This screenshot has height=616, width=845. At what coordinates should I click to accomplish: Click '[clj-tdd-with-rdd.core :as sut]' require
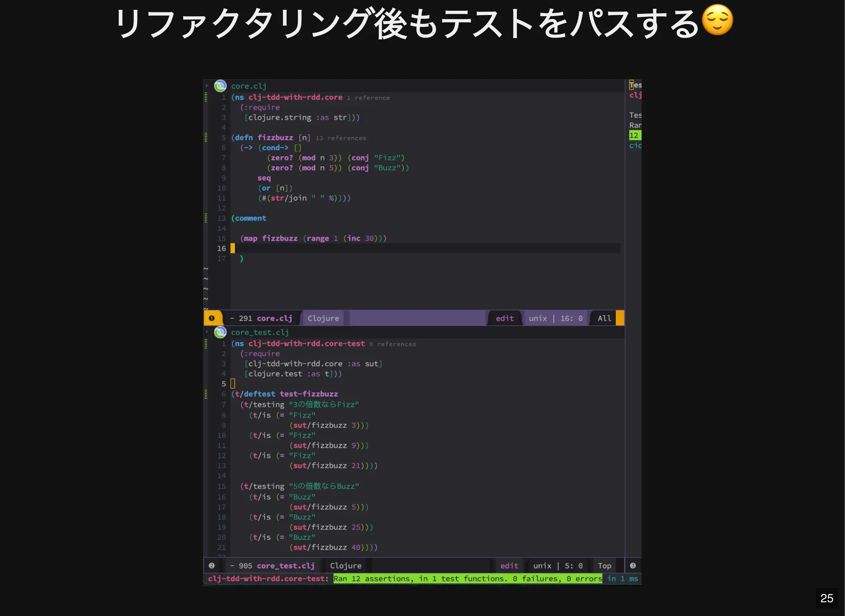tap(313, 364)
